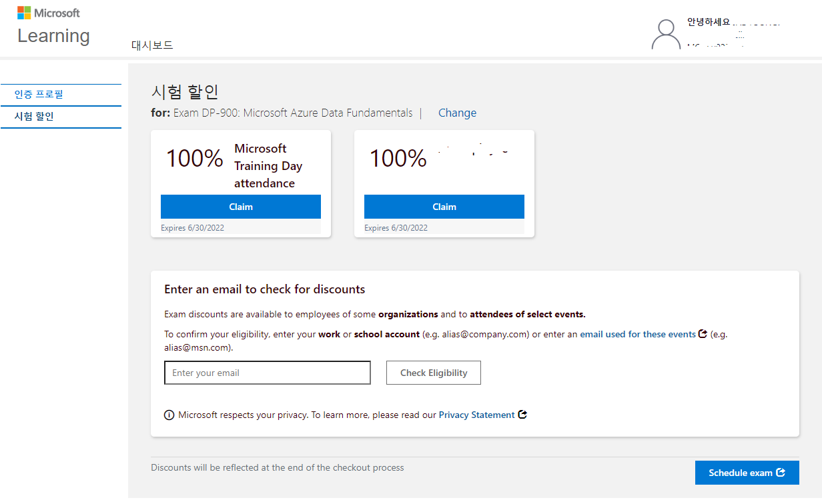822x504 pixels.
Task: Click 'Microsoft Training Day attendance' card title
Action: (268, 165)
